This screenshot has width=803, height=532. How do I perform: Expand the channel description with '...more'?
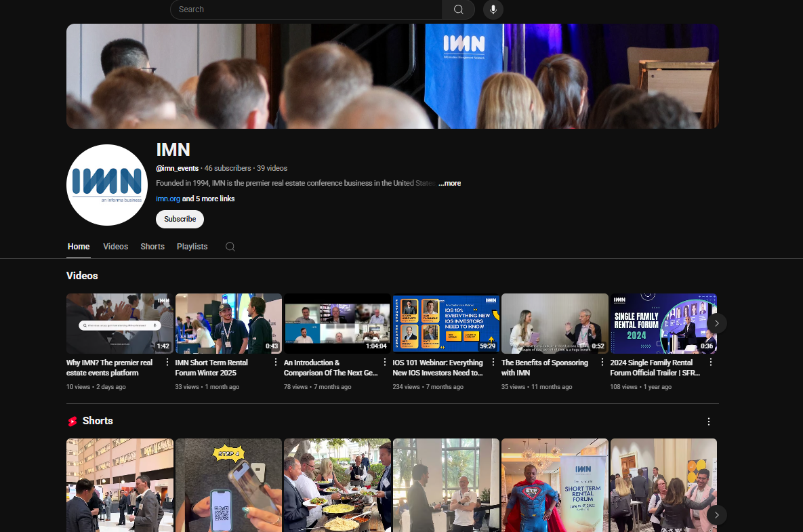click(449, 183)
